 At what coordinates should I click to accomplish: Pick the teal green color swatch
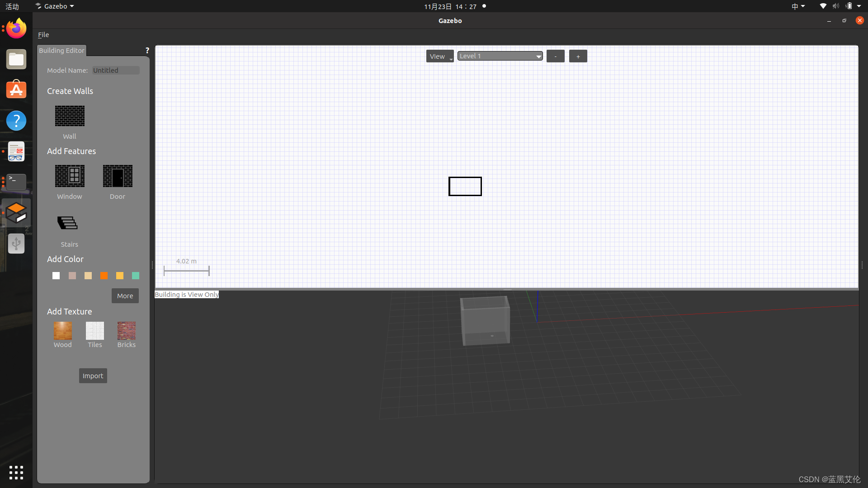coord(136,276)
